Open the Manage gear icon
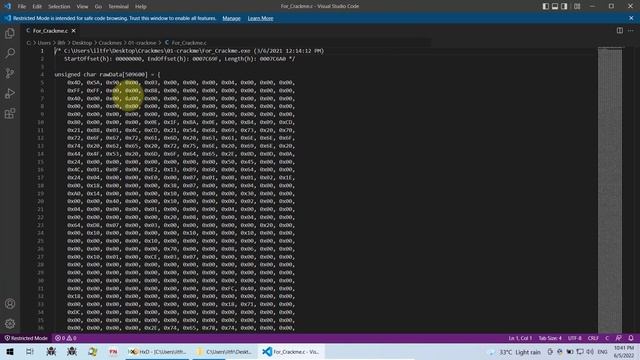This screenshot has width=640, height=360. [10, 324]
